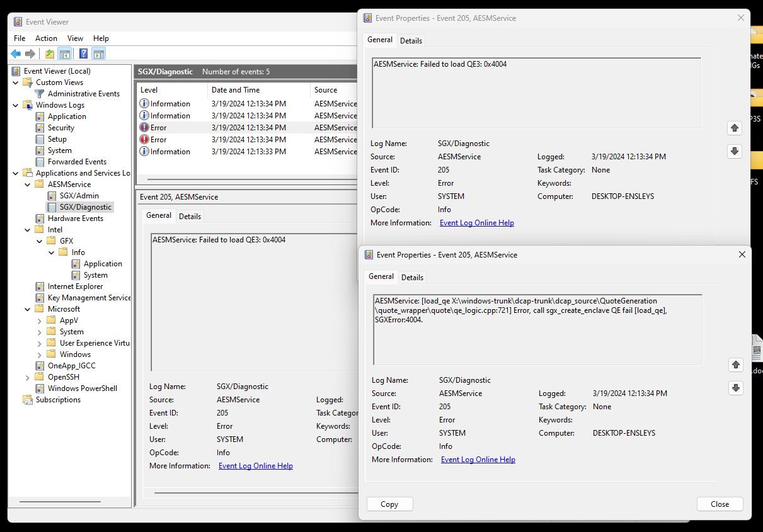Image resolution: width=763 pixels, height=532 pixels.
Task: Open the SGX/Admin log
Action: [x=79, y=196]
